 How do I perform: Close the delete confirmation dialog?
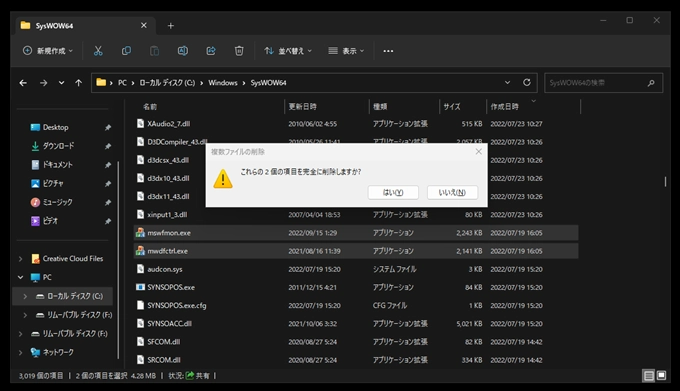point(478,151)
